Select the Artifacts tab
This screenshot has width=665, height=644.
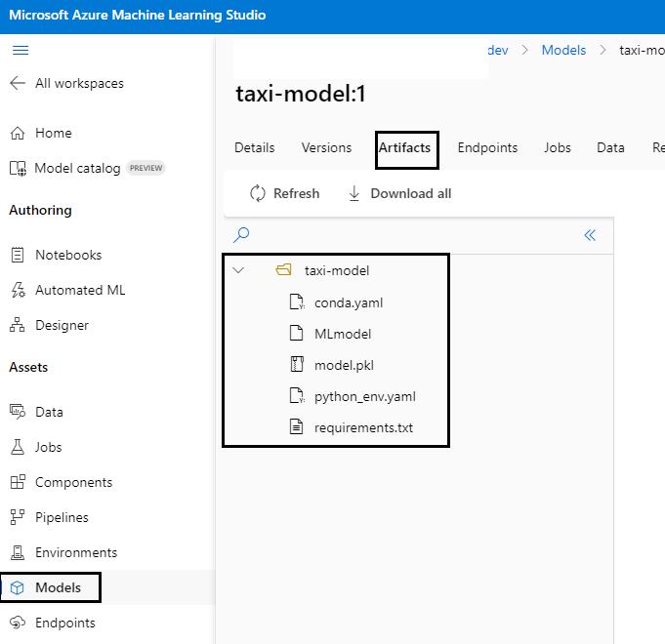(x=404, y=148)
